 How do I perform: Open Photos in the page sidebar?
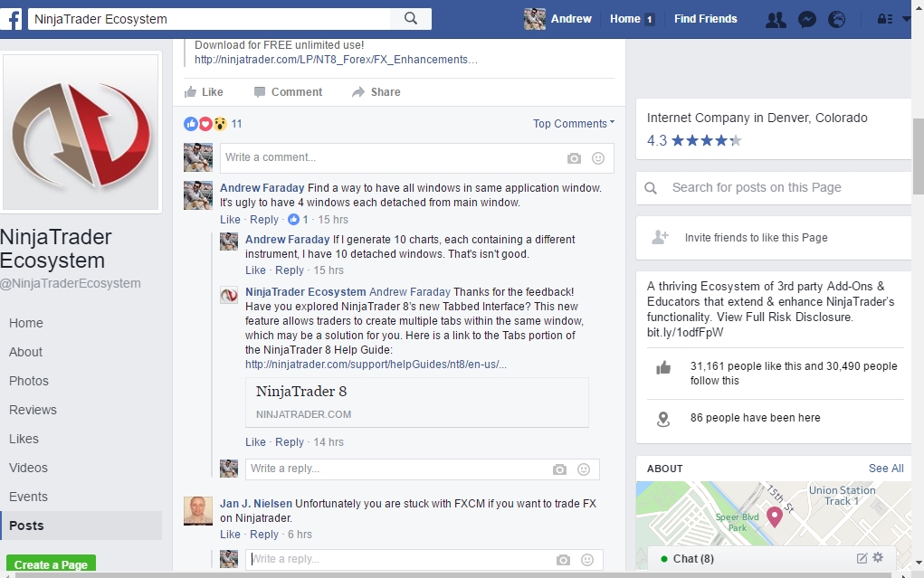tap(29, 381)
